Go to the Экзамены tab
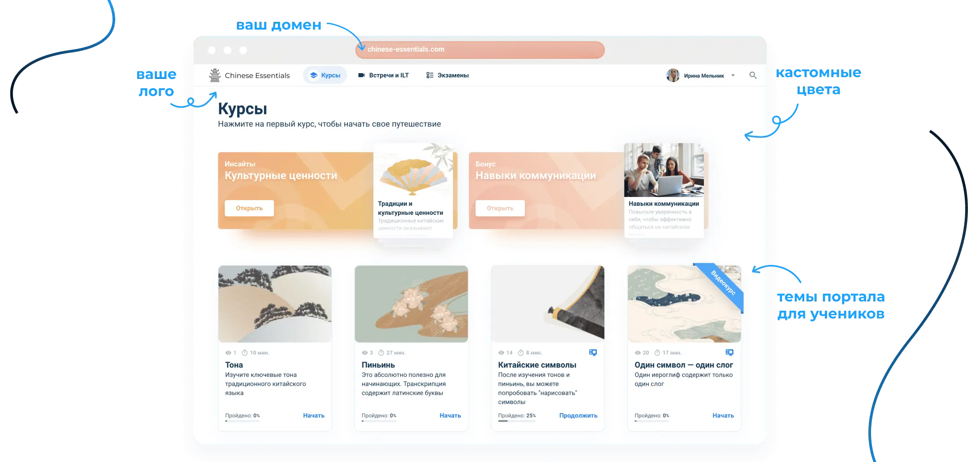 (x=447, y=75)
